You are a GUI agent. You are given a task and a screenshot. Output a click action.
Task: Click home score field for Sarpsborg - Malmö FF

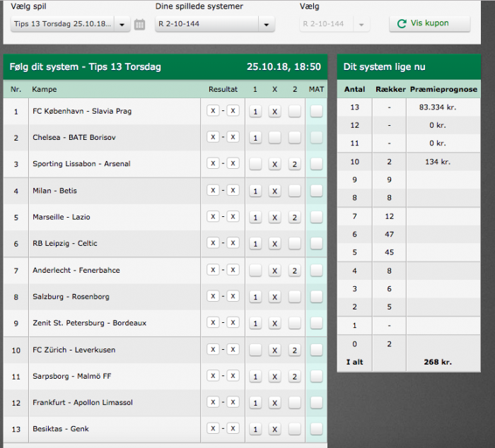tap(213, 375)
